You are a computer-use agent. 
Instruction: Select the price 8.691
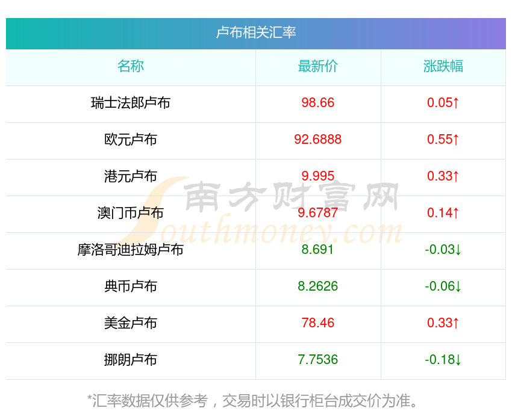click(317, 250)
